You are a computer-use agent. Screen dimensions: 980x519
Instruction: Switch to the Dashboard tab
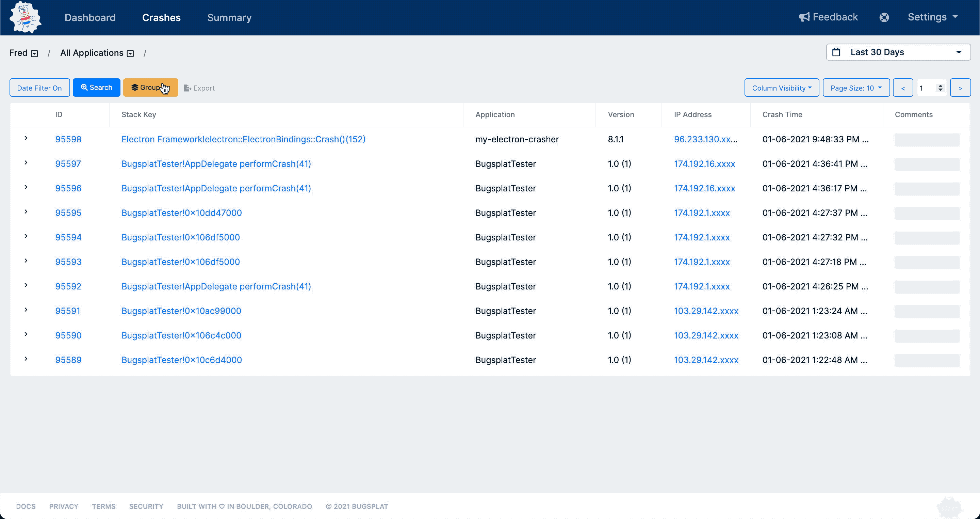(x=90, y=17)
